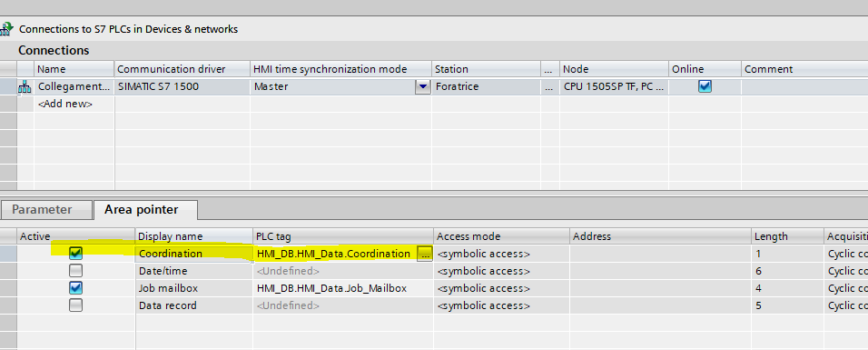
Task: Click the HMI_DB.HMI_Data.Job_Mailbox tag cell
Action: (342, 288)
